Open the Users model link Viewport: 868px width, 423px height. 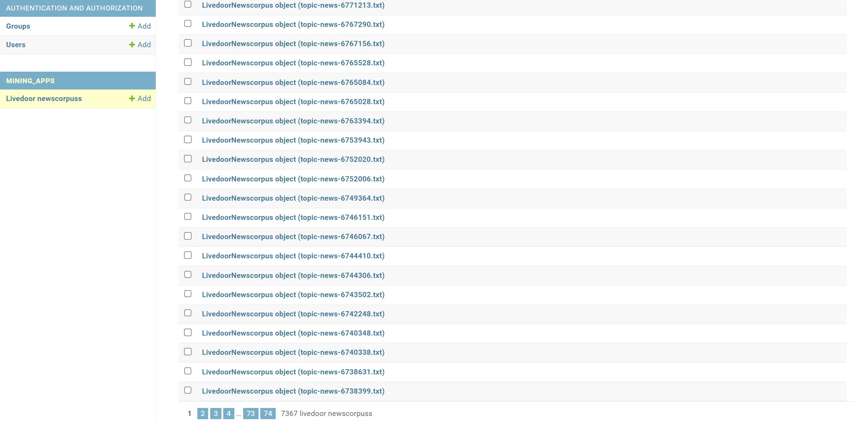coord(16,45)
